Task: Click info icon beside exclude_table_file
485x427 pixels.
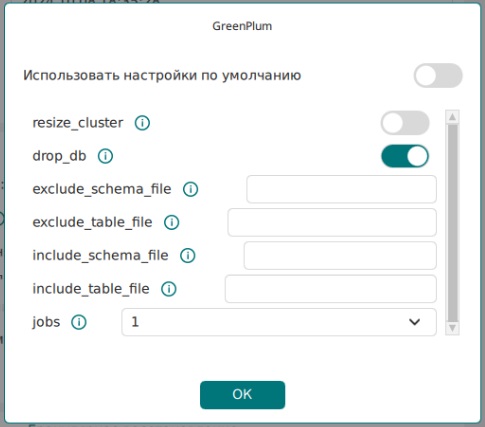Action: pos(172,222)
